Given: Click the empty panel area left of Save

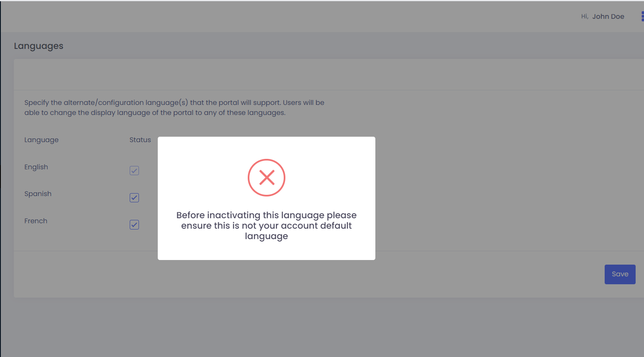Looking at the screenshot, I should [x=309, y=274].
